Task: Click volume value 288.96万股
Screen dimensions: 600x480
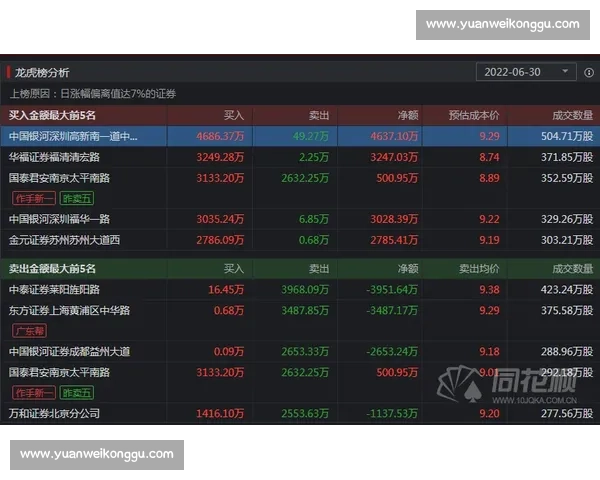Action: (x=567, y=351)
